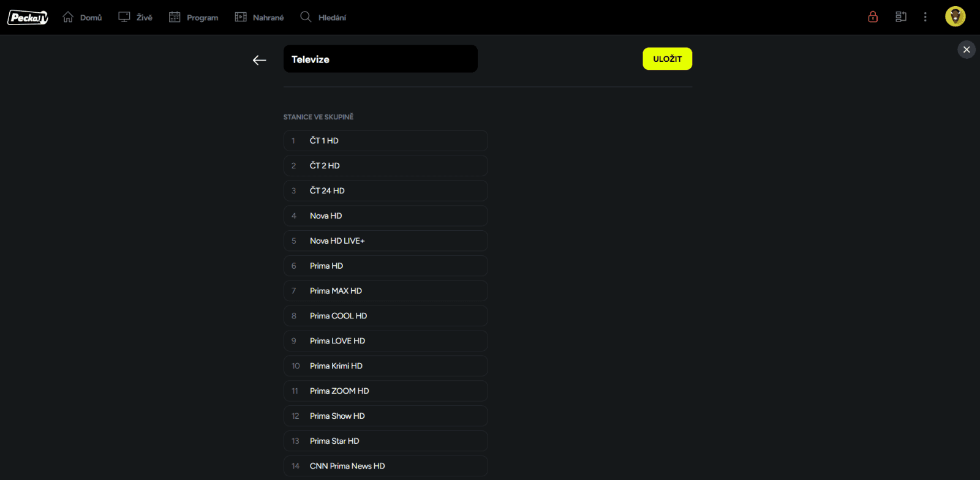Click the Hledání magnifier icon
Screen dimensions: 980x480
pyautogui.click(x=306, y=17)
